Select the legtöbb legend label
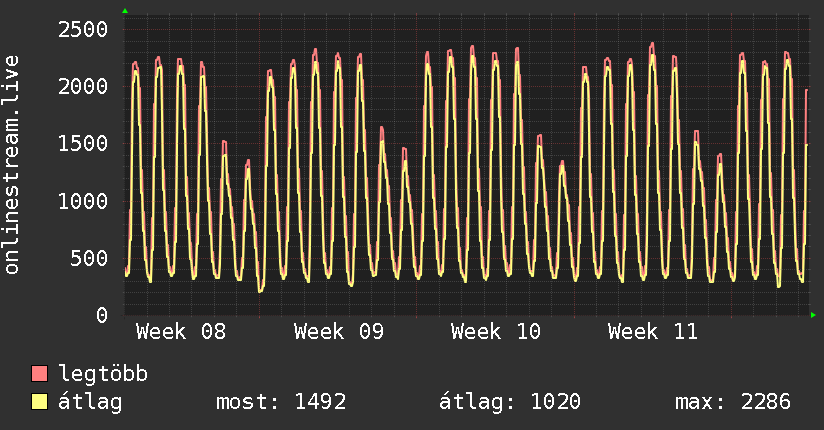Image resolution: width=824 pixels, height=430 pixels. click(x=104, y=375)
